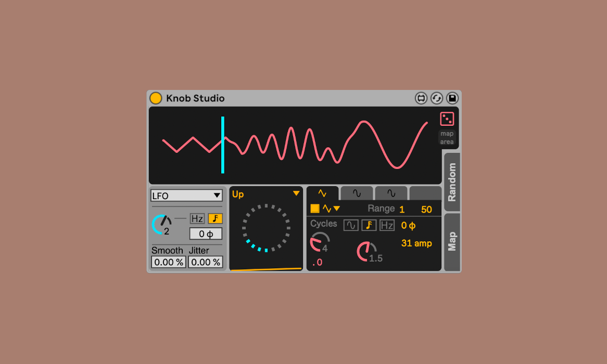Select the Hz mode icon beside Cycles
The width and height of the screenshot is (607, 364).
click(387, 225)
